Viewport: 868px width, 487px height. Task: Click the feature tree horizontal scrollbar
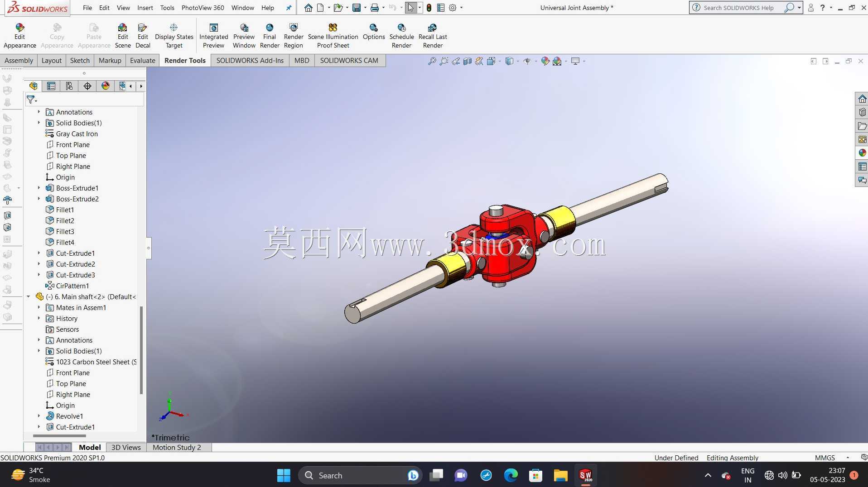(x=59, y=436)
